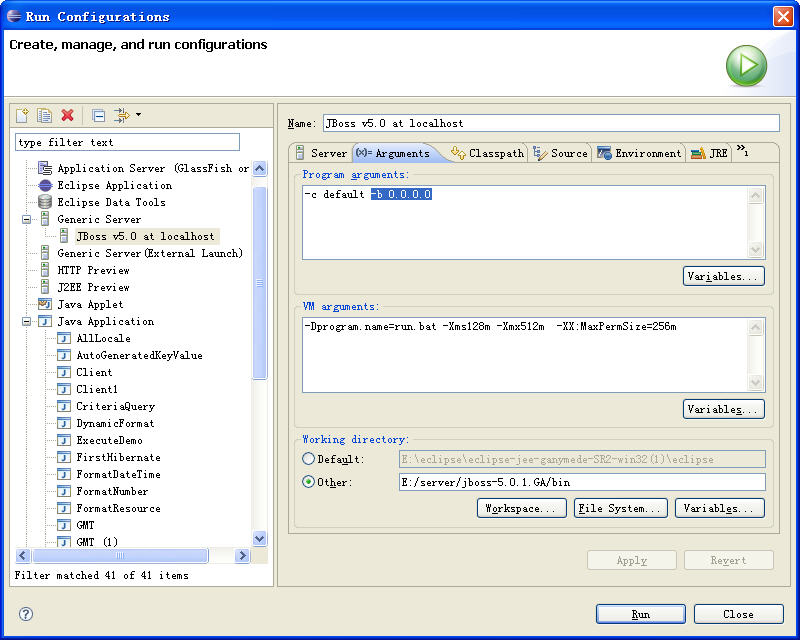The width and height of the screenshot is (800, 640).
Task: Select FormatDateTime tree item
Action: coord(118,474)
